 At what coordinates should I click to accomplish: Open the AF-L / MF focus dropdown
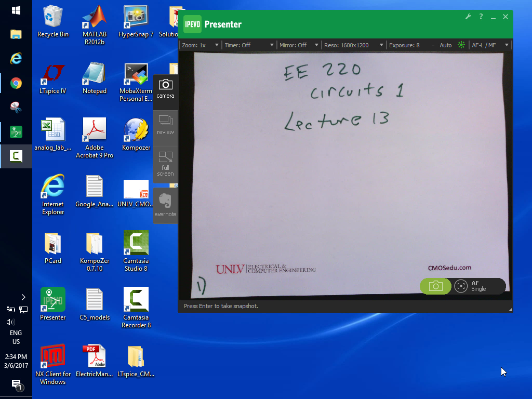(490, 45)
